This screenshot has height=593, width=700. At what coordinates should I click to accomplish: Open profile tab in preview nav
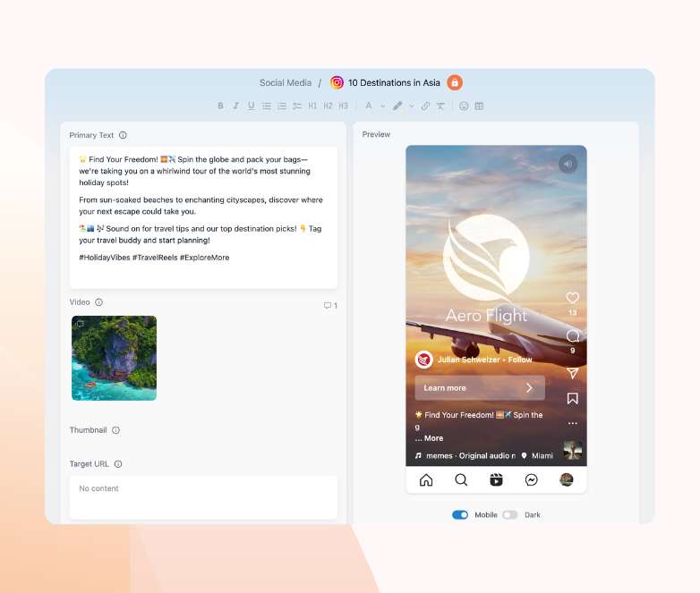(x=567, y=479)
